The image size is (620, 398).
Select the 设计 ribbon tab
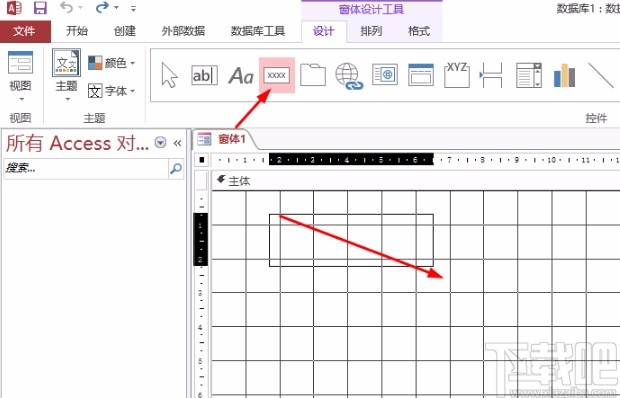point(324,31)
